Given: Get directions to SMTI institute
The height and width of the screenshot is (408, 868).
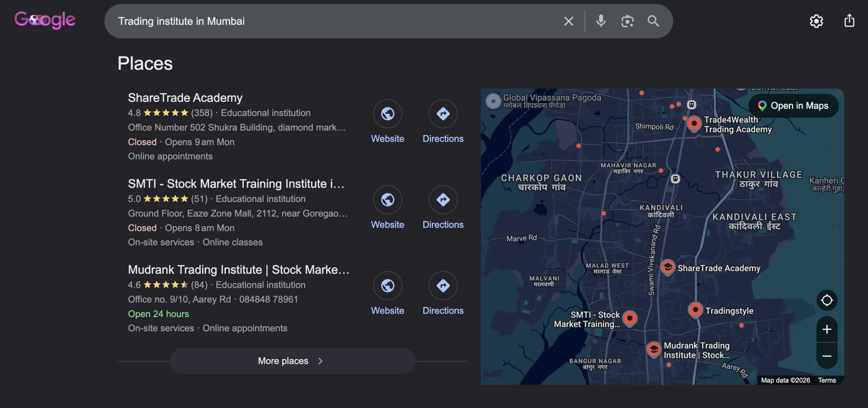Looking at the screenshot, I should coord(443,200).
